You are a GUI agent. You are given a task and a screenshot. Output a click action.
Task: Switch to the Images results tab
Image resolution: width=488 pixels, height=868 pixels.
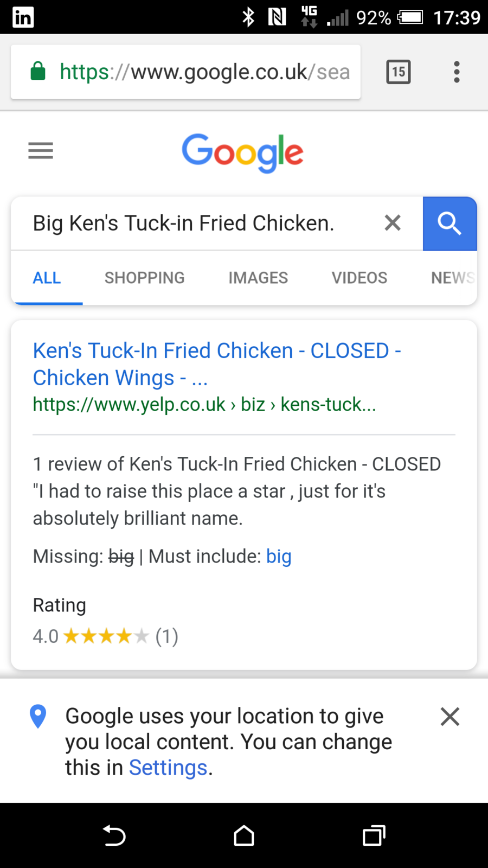point(258,278)
